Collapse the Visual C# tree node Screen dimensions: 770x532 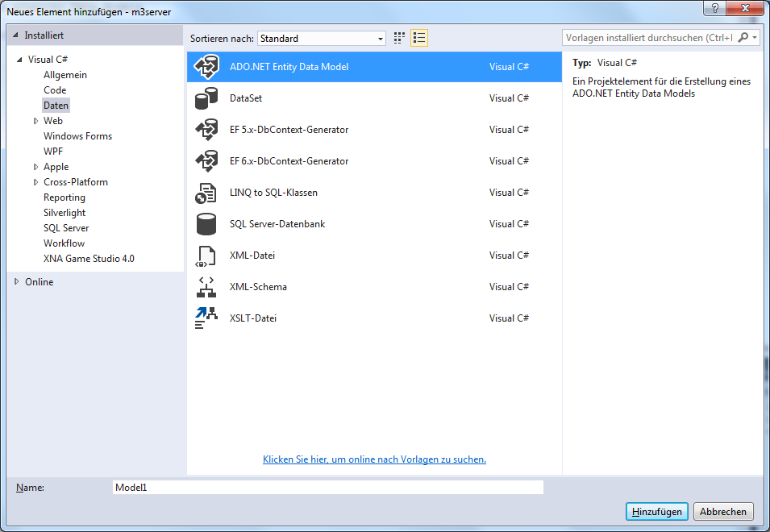pyautogui.click(x=19, y=60)
